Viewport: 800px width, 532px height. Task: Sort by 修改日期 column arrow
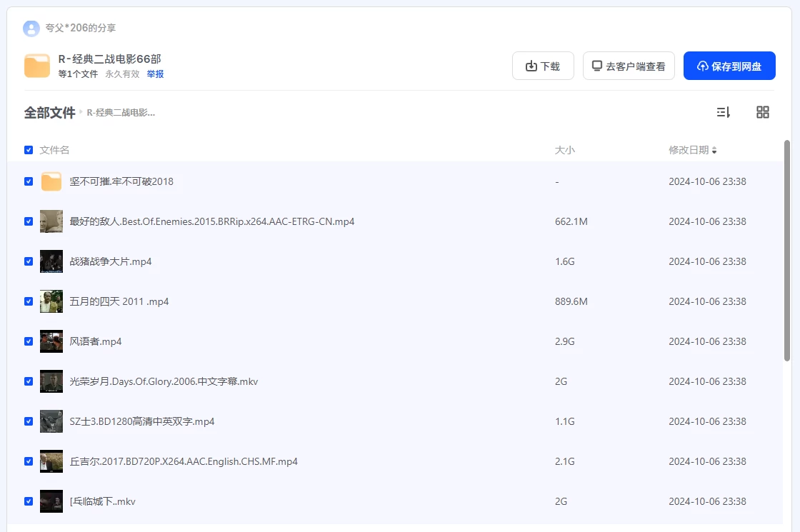coord(714,150)
